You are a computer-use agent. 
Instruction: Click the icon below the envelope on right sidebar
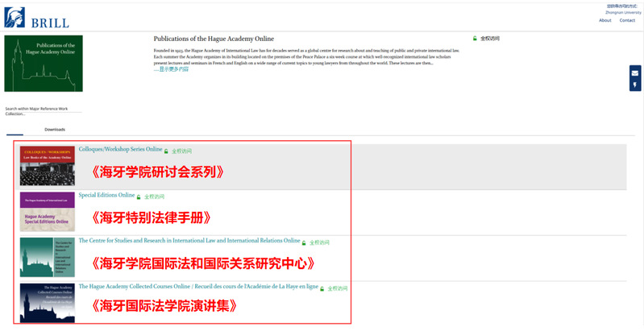635,85
